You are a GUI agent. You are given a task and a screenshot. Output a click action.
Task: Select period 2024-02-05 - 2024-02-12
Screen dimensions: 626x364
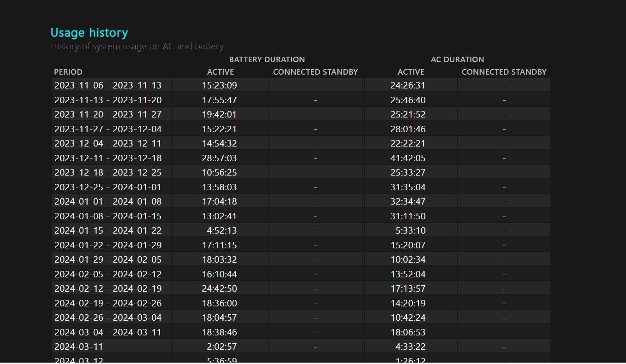point(108,274)
